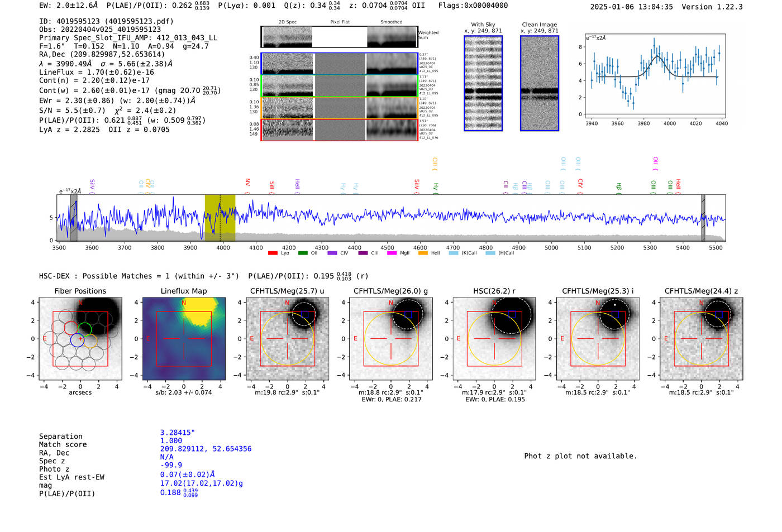This screenshot has height=532, width=782.
Task: Click the 'EW: 2.0±12.6Å' header value
Action: coord(69,6)
